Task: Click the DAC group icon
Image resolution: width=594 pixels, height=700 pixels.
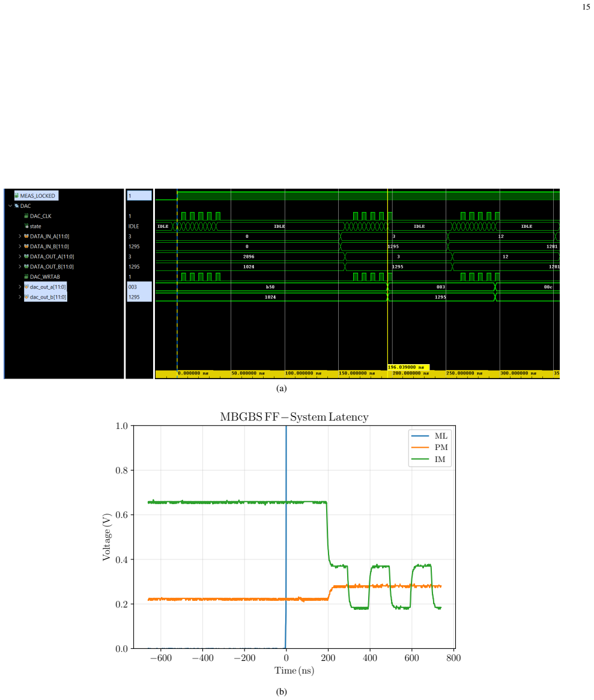Action: point(16,206)
